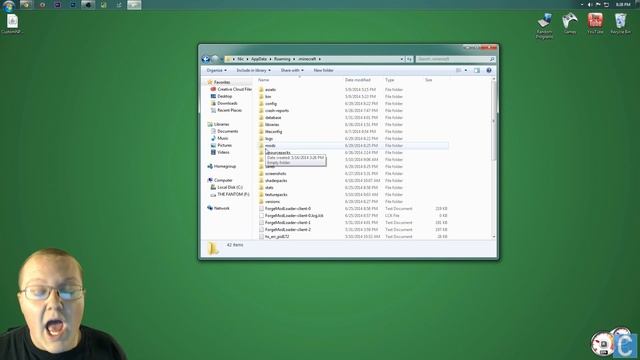
Task: Select the CustomNPC file on the desktop
Action: point(11,24)
